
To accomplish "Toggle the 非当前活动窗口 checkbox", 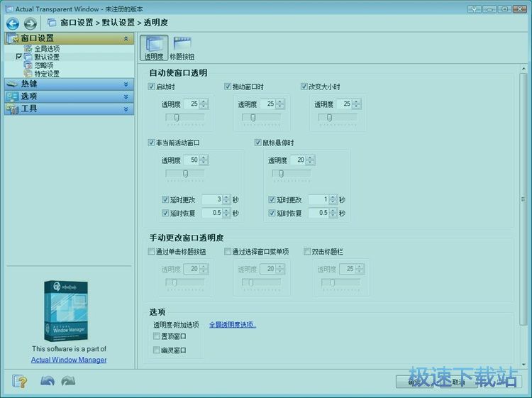I will pyautogui.click(x=151, y=143).
